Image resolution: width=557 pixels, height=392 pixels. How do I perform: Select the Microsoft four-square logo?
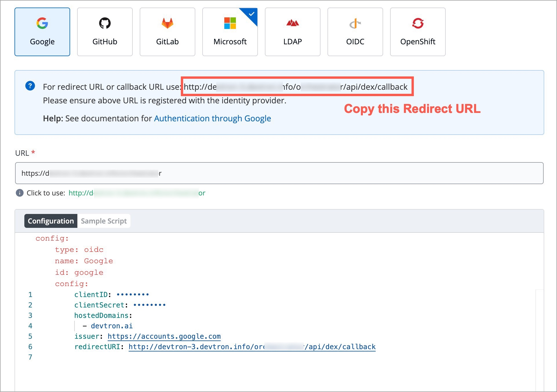230,23
